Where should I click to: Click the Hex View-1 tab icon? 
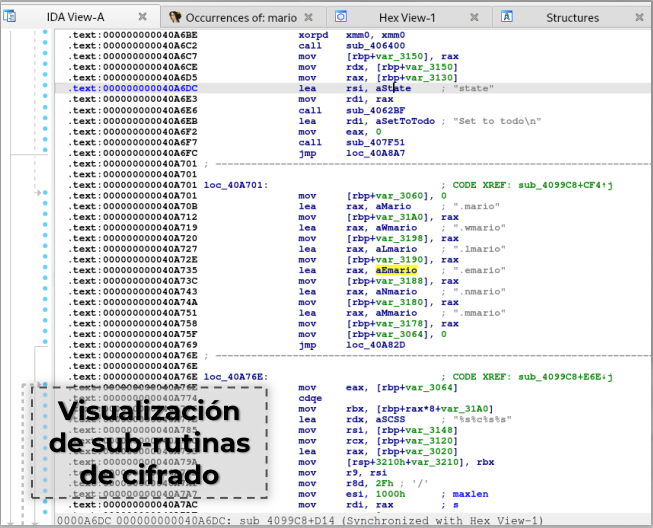[341, 17]
